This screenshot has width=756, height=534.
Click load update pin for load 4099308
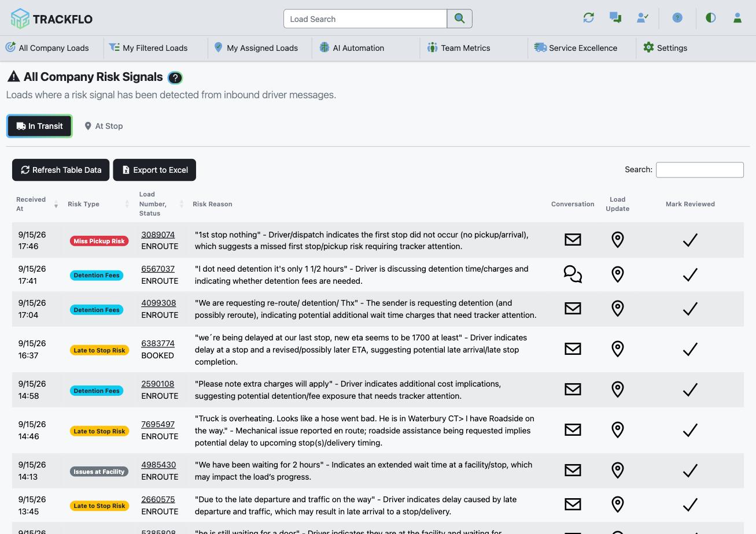coord(618,309)
